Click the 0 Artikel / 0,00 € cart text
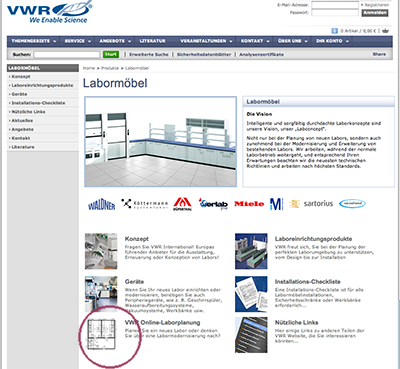 [x=359, y=31]
